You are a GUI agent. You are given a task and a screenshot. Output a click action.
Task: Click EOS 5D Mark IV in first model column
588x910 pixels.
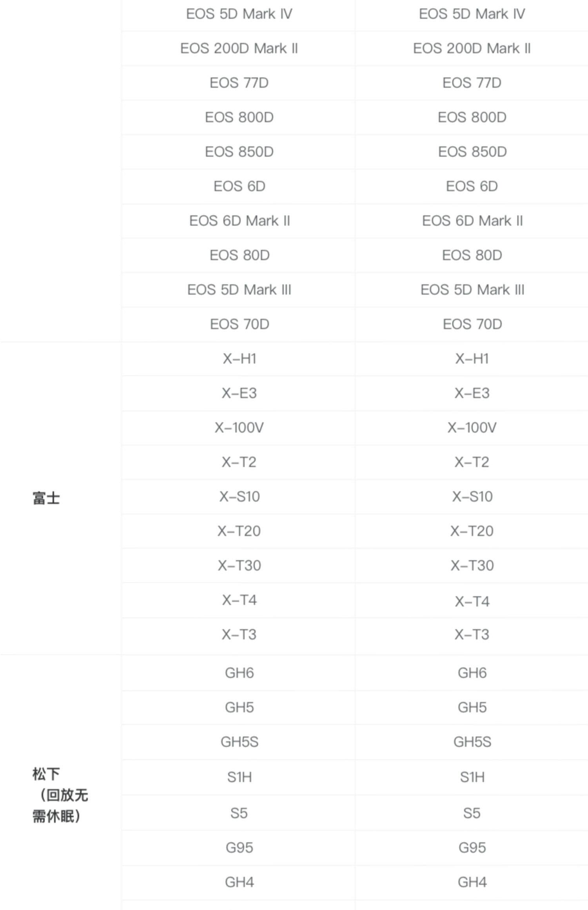pos(239,14)
